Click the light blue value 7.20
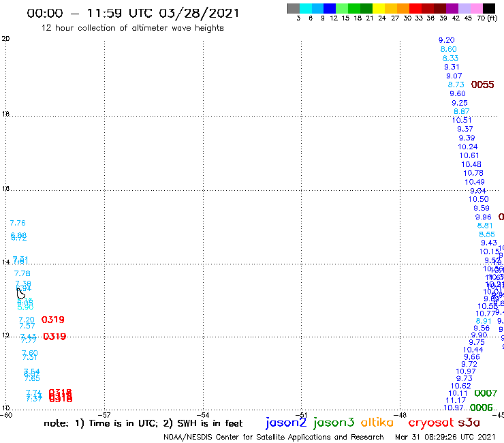This screenshot has height=443, width=504. pos(27,320)
